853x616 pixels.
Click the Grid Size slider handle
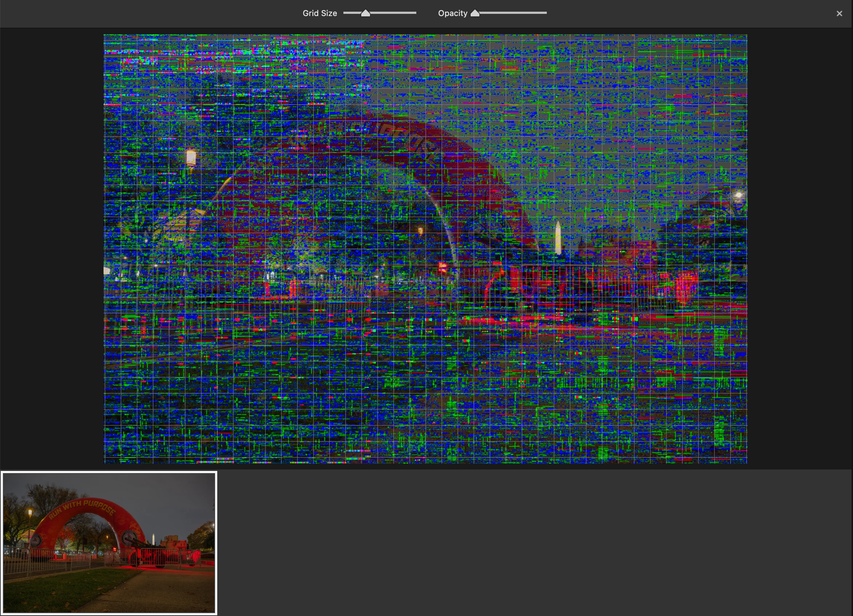click(365, 13)
